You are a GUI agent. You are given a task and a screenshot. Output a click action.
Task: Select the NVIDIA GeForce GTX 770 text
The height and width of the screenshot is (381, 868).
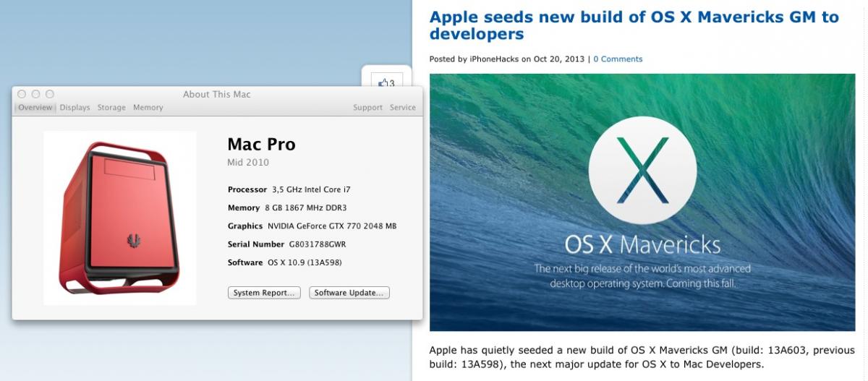click(x=332, y=226)
